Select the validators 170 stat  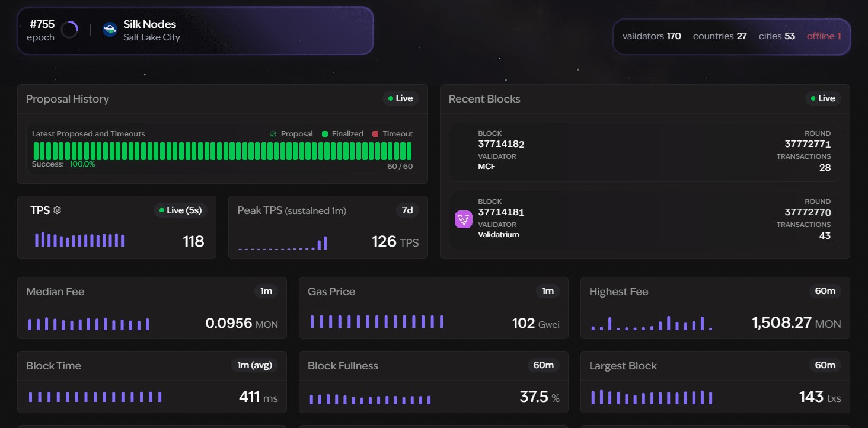point(652,36)
